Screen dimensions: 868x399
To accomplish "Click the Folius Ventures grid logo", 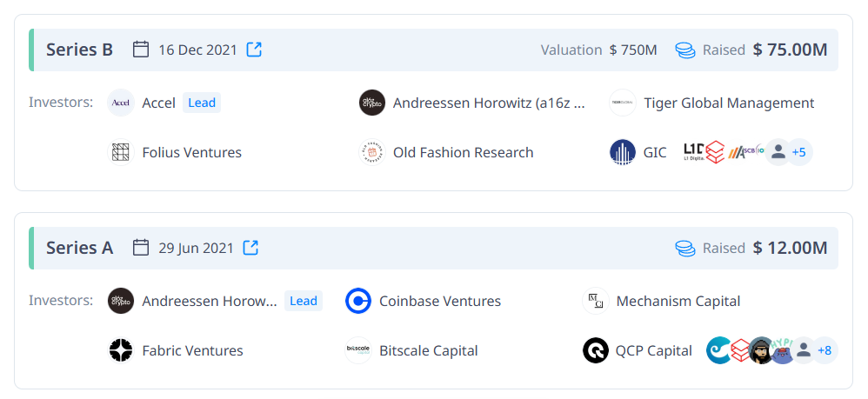I will pos(121,152).
